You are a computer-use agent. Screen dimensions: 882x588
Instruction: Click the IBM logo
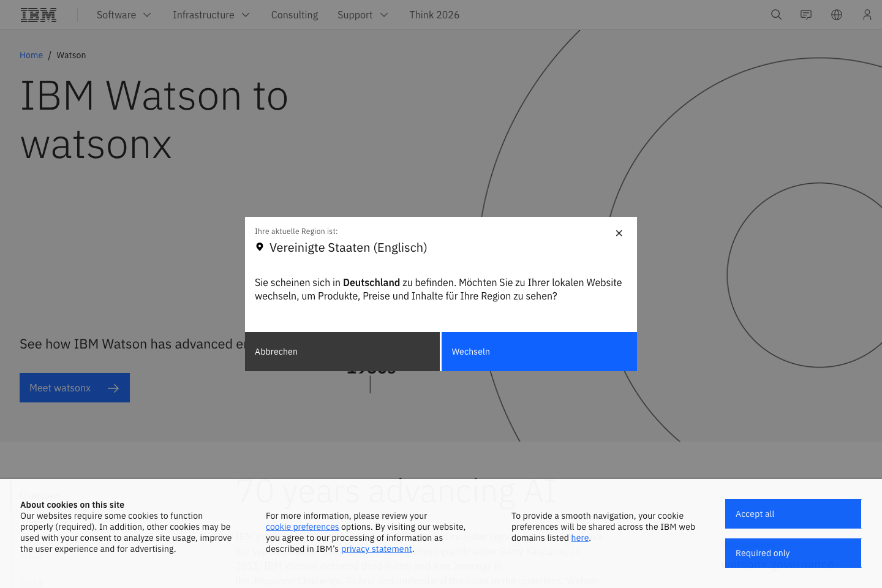(38, 14)
